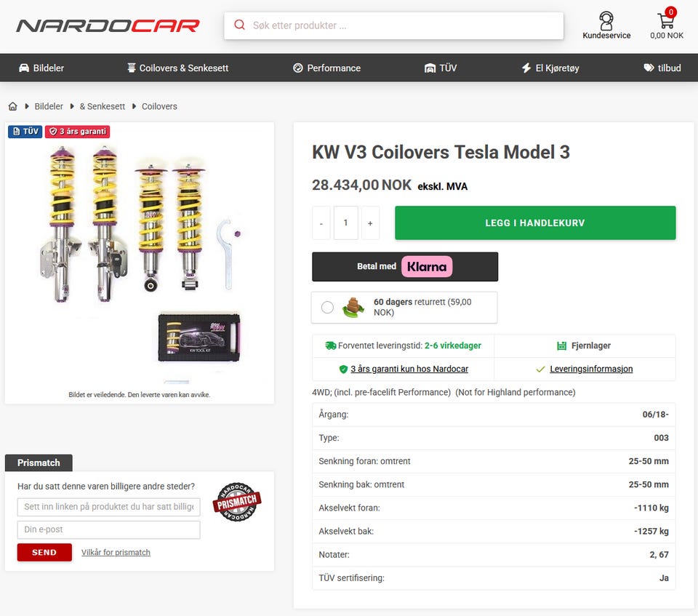Click the Betal med Klarna button
The width and height of the screenshot is (698, 616).
click(x=405, y=267)
